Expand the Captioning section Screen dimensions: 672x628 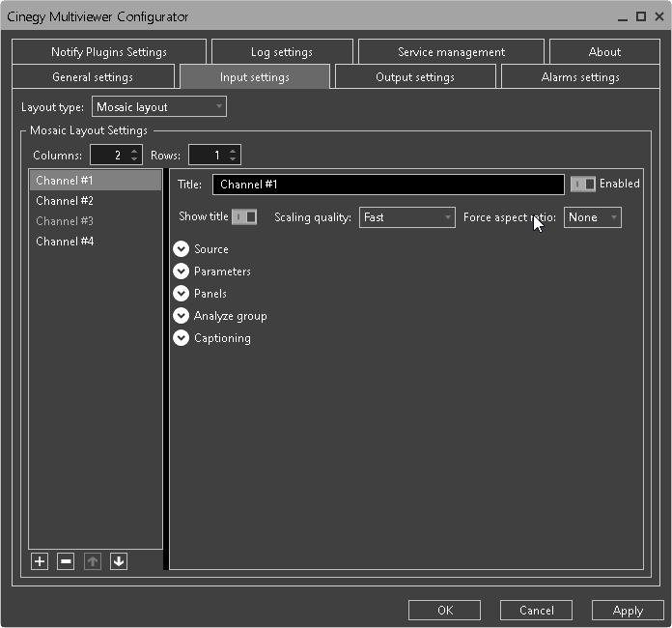tap(182, 338)
